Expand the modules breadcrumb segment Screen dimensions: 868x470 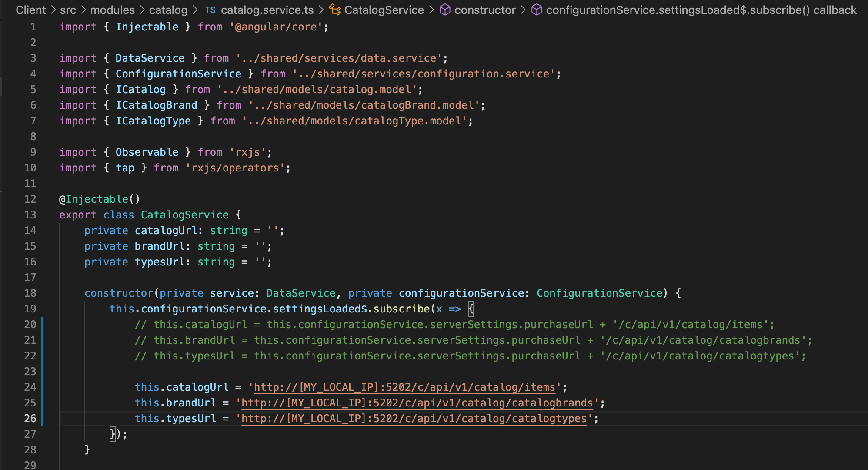click(112, 10)
